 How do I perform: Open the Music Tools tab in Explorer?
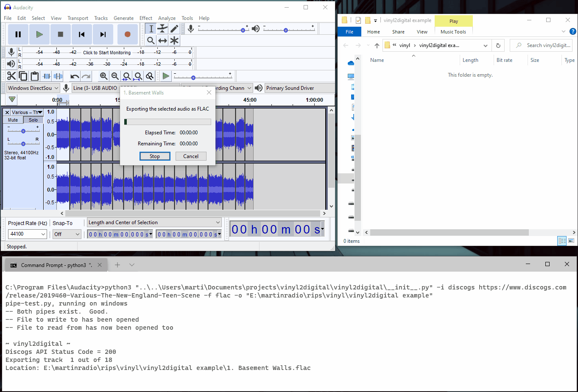pos(453,32)
